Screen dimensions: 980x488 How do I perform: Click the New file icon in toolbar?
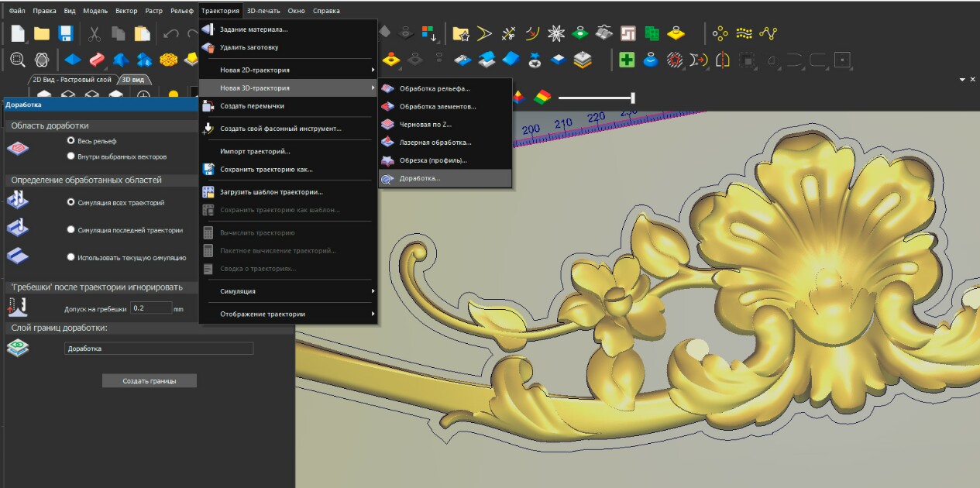pyautogui.click(x=18, y=33)
